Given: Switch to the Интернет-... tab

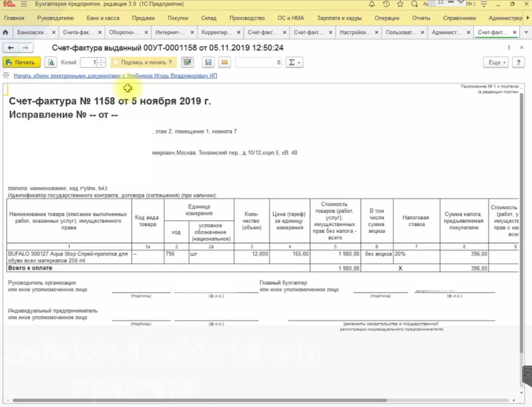Looking at the screenshot, I should [170, 32].
